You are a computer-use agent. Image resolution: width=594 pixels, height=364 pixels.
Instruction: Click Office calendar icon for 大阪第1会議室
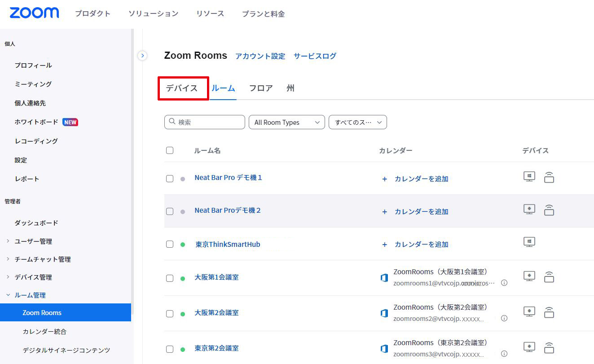(384, 278)
